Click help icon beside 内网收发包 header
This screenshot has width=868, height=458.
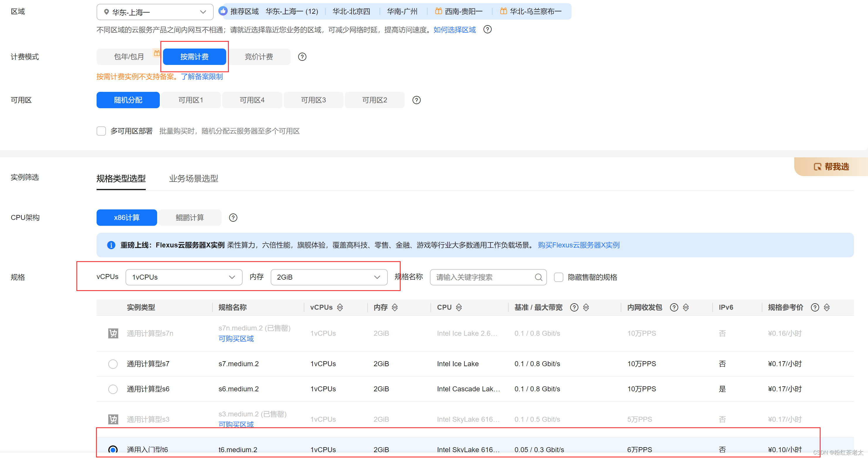pos(674,307)
